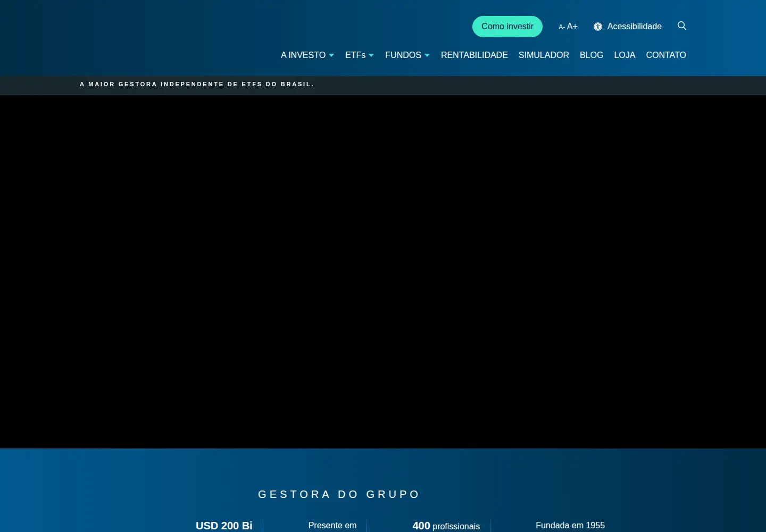Visit the BLOG menu item

[x=592, y=55]
